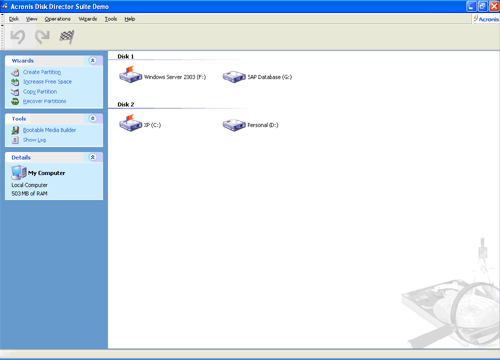Viewport: 500px width, 360px height.
Task: Click the Personal (D:) label
Action: (x=263, y=125)
